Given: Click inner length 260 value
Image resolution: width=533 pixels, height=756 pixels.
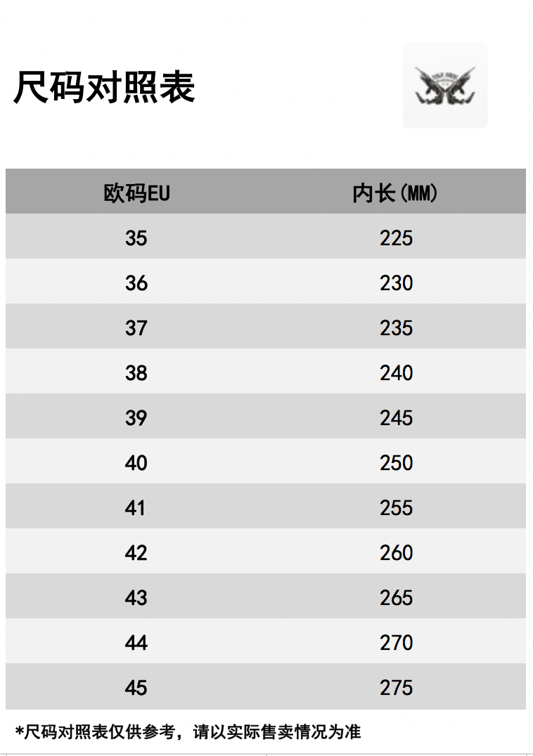Looking at the screenshot, I should click(x=396, y=552).
